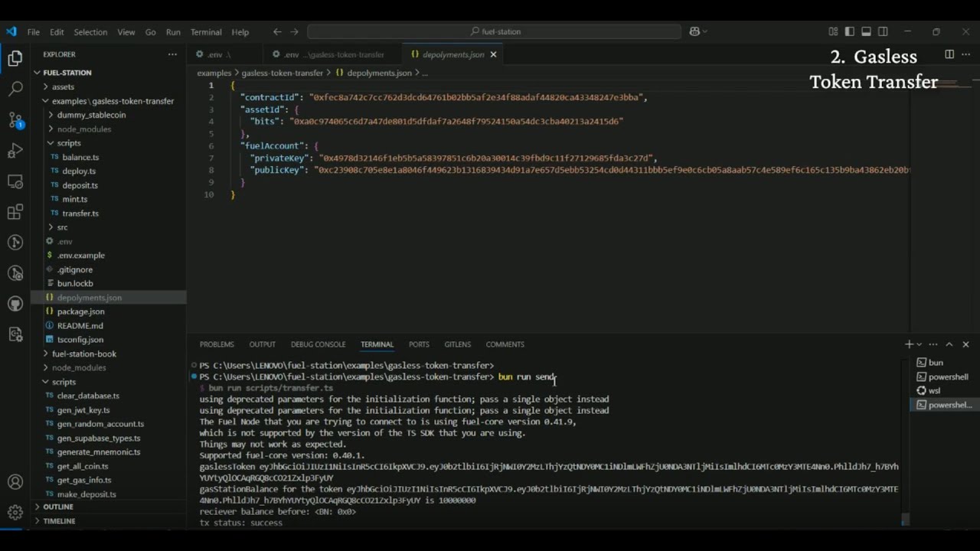980x551 pixels.
Task: Open terminal panel More Actions menu
Action: point(934,344)
